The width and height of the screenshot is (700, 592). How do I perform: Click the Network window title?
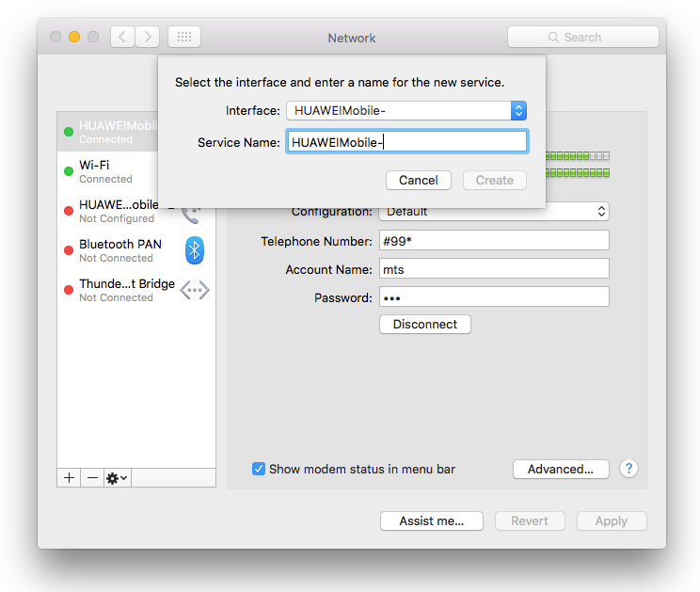(352, 38)
